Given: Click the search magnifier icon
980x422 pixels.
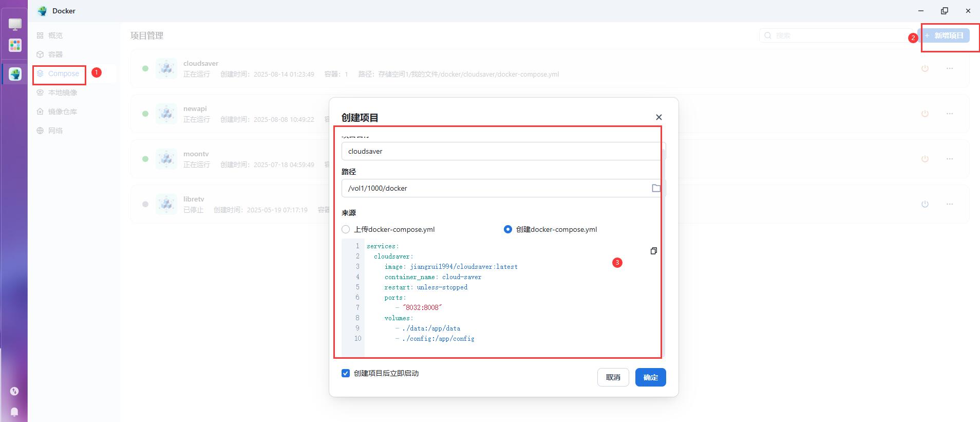Looking at the screenshot, I should coord(768,35).
